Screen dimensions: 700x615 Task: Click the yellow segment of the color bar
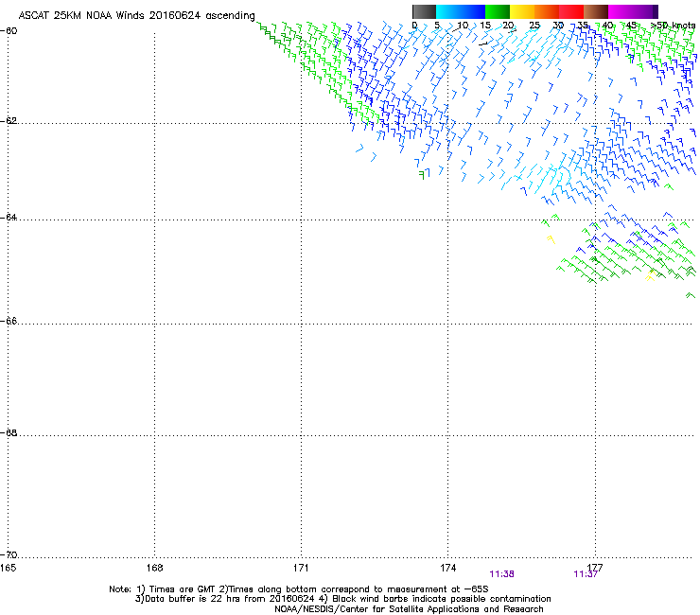(x=522, y=11)
